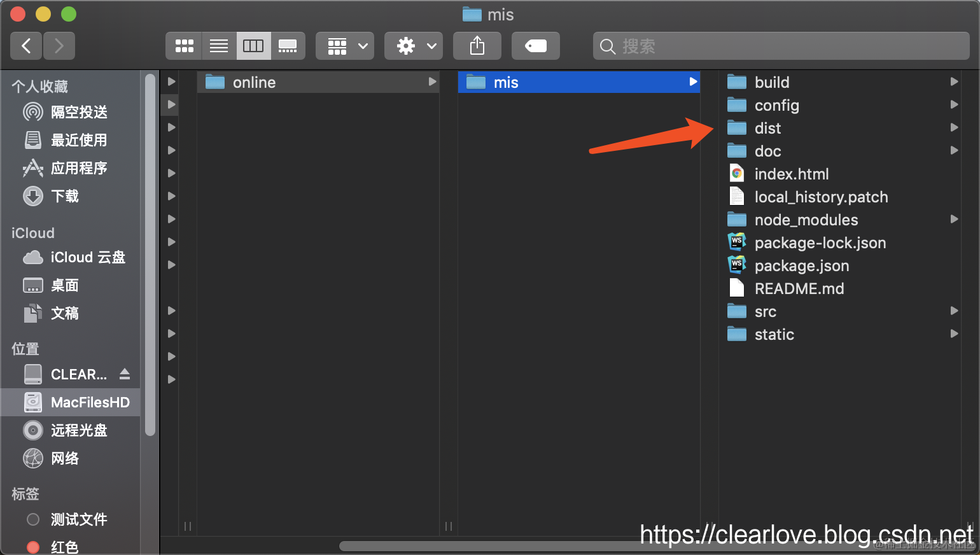980x555 pixels.
Task: Click the Share toolbar button
Action: pyautogui.click(x=477, y=46)
